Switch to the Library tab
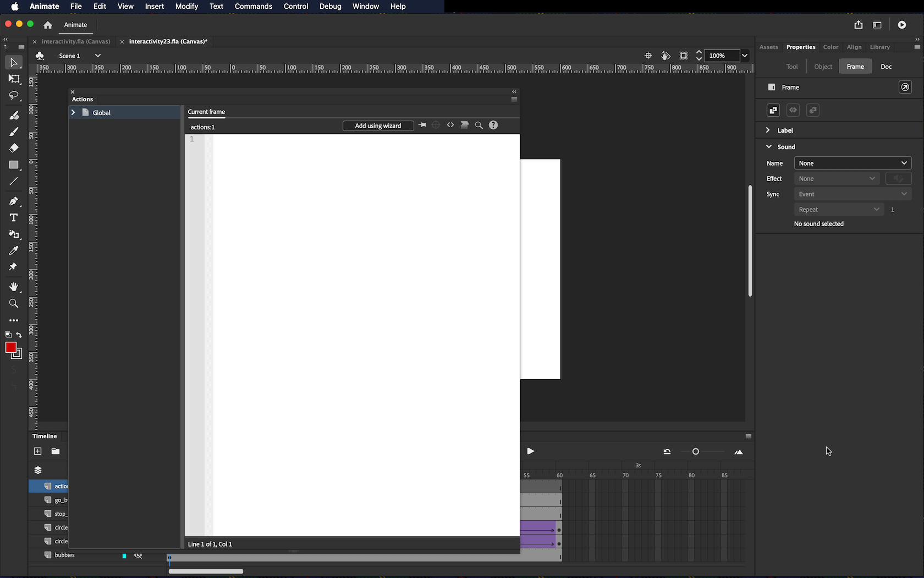Screen dimensions: 924x578 coord(879,47)
